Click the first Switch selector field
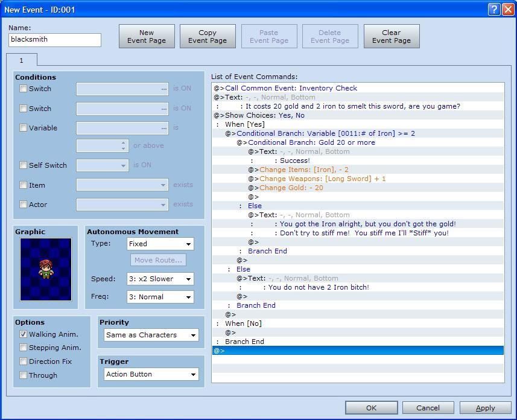Viewport: 517px width, 420px height. point(122,89)
